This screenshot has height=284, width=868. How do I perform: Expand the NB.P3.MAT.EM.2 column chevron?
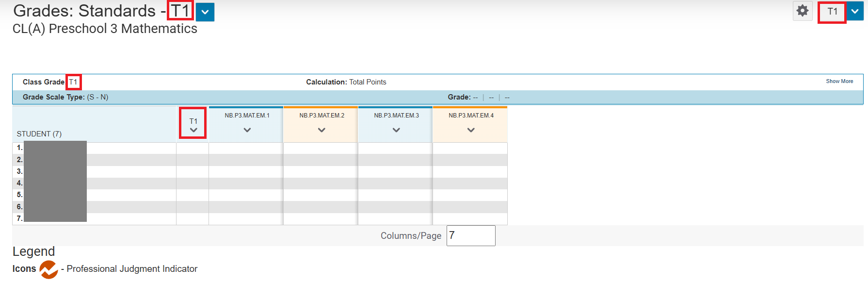(x=321, y=130)
